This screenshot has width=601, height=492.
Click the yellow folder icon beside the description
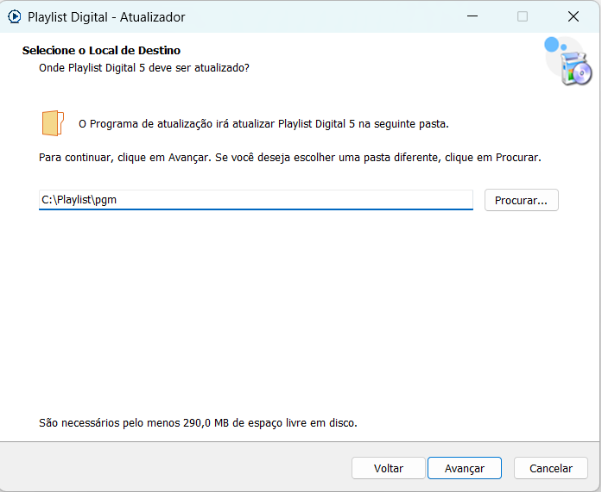(51, 123)
